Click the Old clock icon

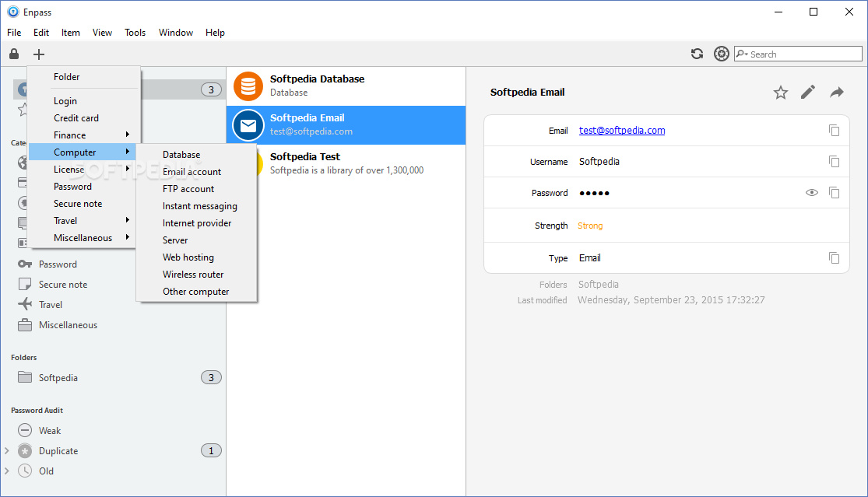click(x=25, y=471)
